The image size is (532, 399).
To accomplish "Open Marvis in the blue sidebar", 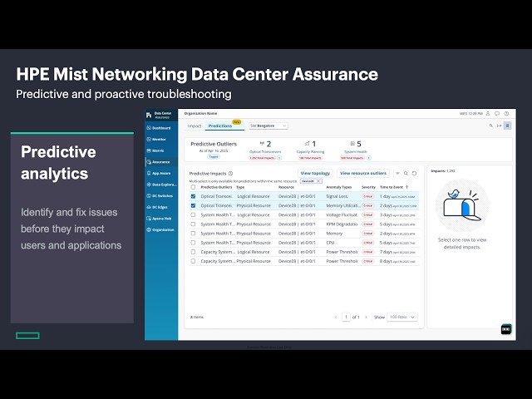I will pyautogui.click(x=155, y=150).
